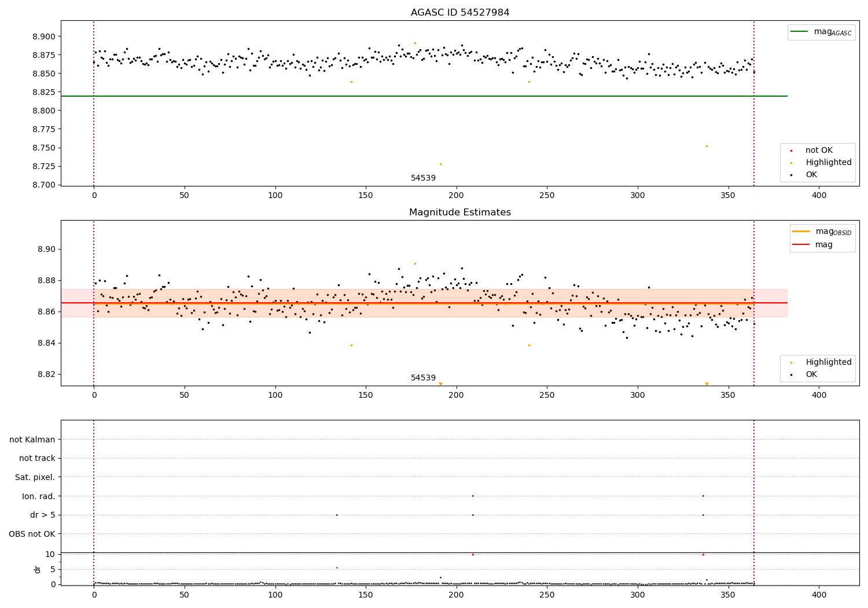This screenshot has width=868, height=608.
Task: Click the 'dr > 5' row label
Action: pyautogui.click(x=43, y=515)
